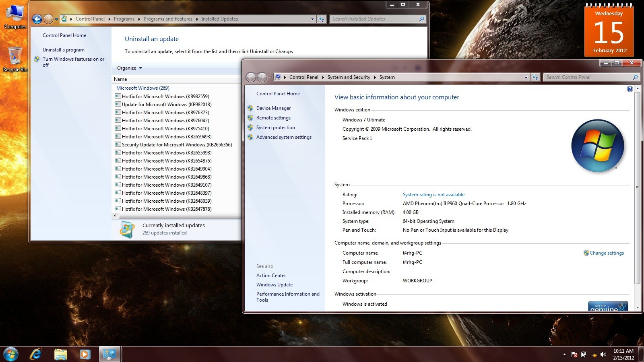Refresh the Installed Updates address bar
The width and height of the screenshot is (644, 362).
(322, 19)
